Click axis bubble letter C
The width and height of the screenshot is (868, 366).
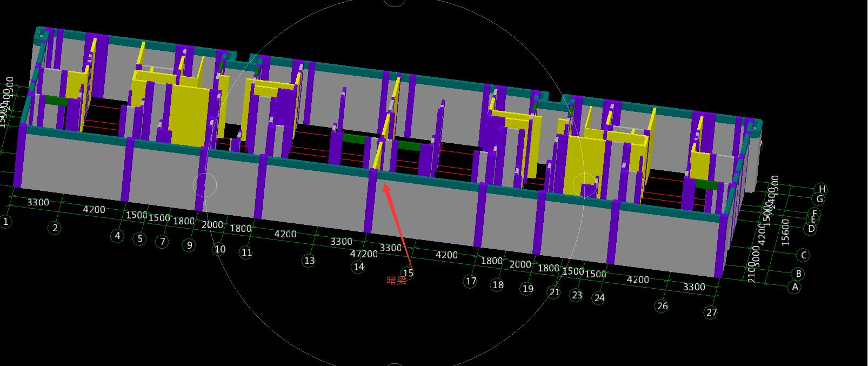tap(804, 255)
